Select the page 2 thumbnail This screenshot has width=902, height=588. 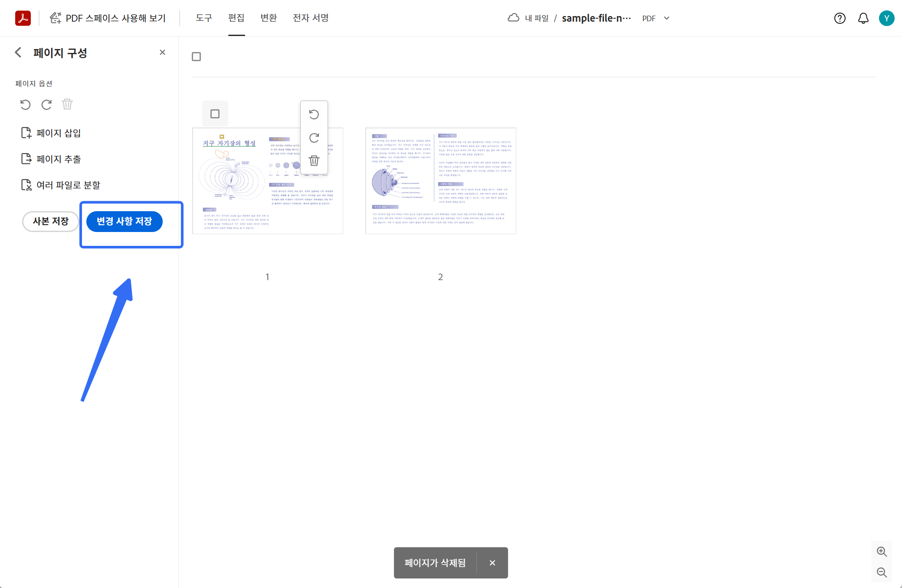click(441, 181)
